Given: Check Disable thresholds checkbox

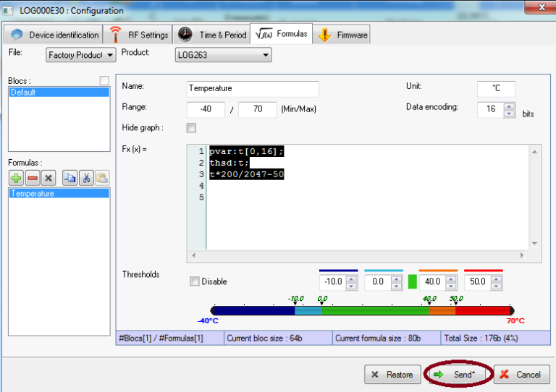Looking at the screenshot, I should (x=194, y=281).
